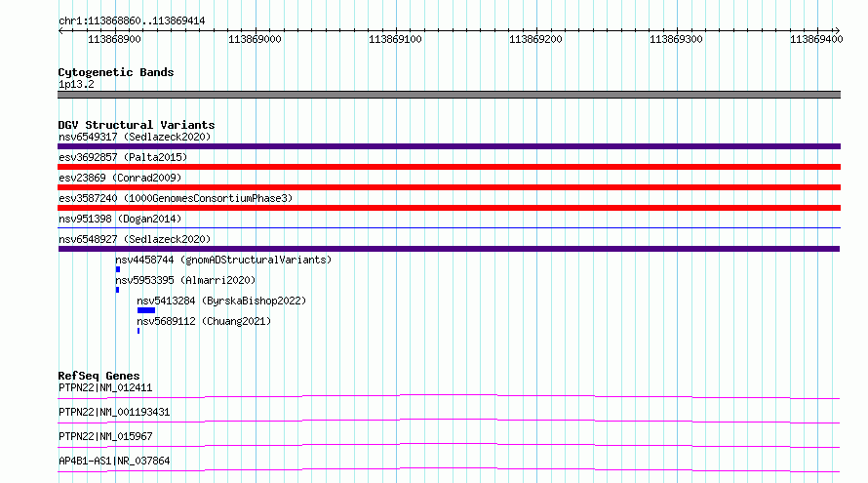Click variant label esv3587240 (1000GenomesConsortiumPhase3)
868x483 pixels.
click(x=176, y=198)
